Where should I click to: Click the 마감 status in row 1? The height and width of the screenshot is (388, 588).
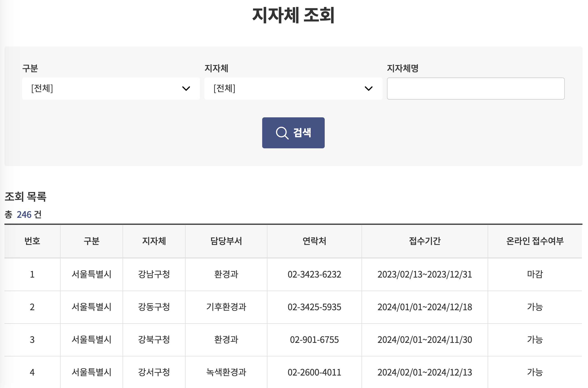[x=535, y=274]
